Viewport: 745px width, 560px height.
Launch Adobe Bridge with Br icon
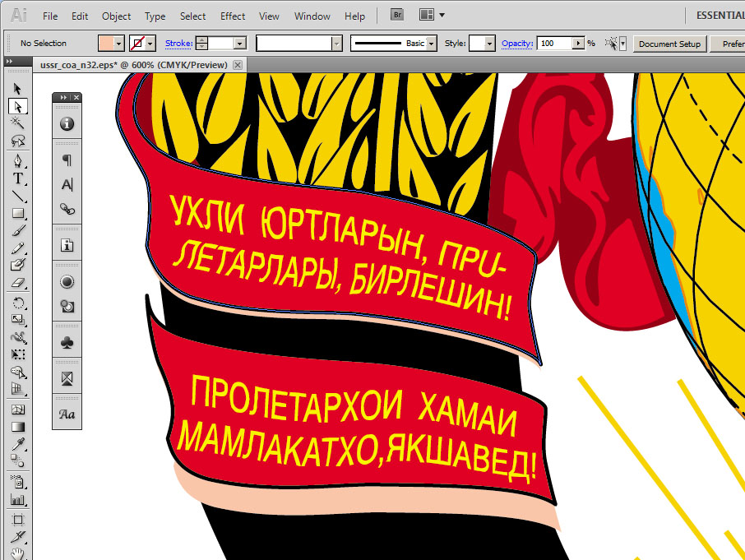(x=397, y=15)
